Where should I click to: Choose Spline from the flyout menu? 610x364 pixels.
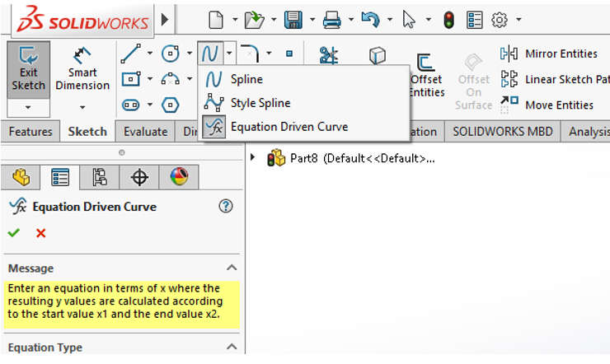pyautogui.click(x=304, y=79)
